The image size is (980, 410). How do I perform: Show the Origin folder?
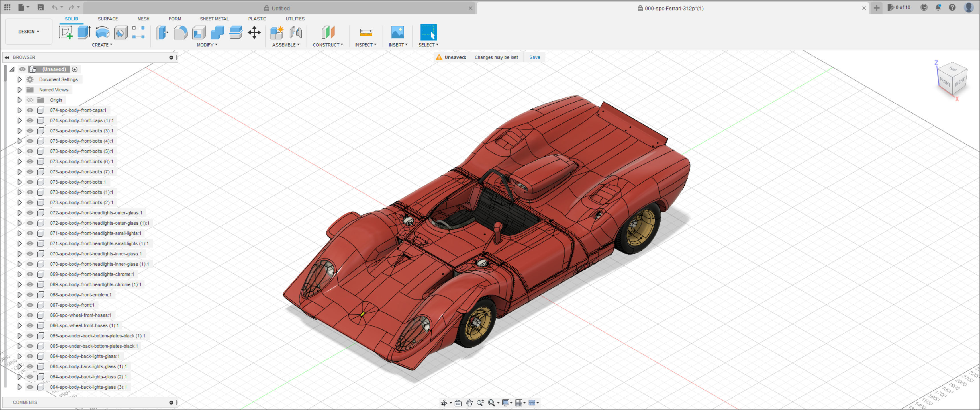pyautogui.click(x=30, y=100)
